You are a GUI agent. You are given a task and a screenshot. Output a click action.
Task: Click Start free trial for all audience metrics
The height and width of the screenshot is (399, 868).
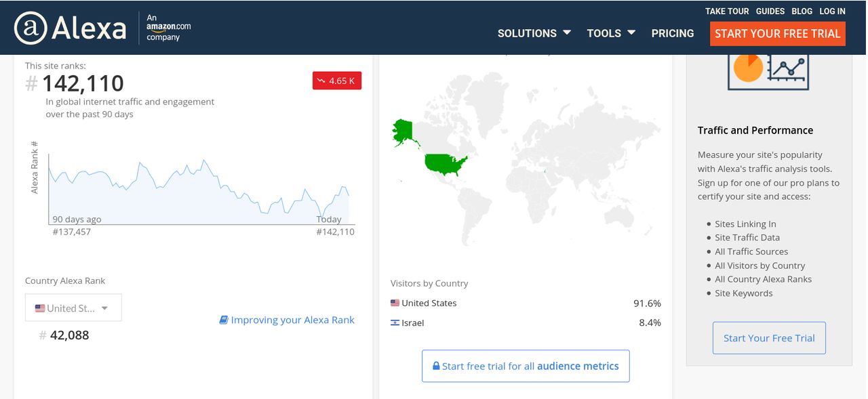pos(526,366)
